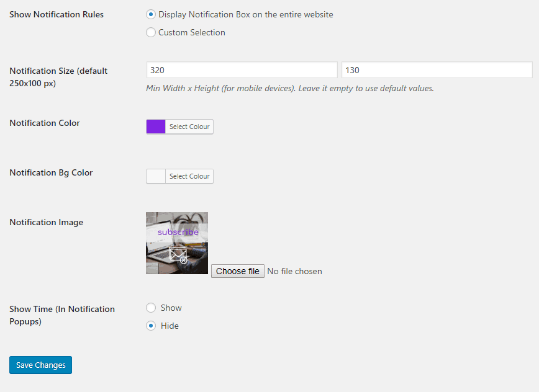This screenshot has width=539, height=392.
Task: Enable "Show" for time in notification popups
Action: tap(150, 307)
